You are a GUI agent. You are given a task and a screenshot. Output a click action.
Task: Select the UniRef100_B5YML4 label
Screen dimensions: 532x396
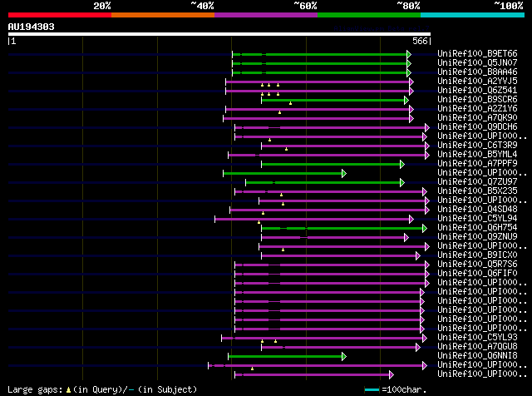point(477,154)
